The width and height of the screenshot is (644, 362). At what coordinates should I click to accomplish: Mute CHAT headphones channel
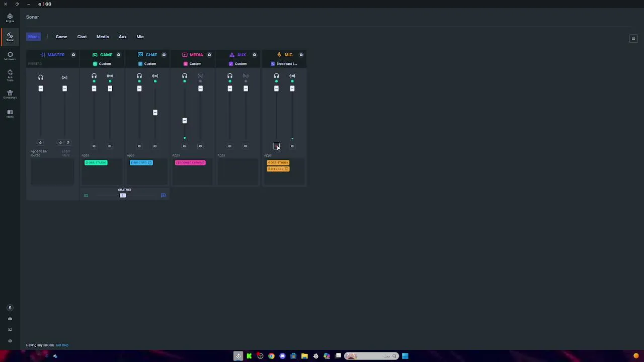(139, 146)
